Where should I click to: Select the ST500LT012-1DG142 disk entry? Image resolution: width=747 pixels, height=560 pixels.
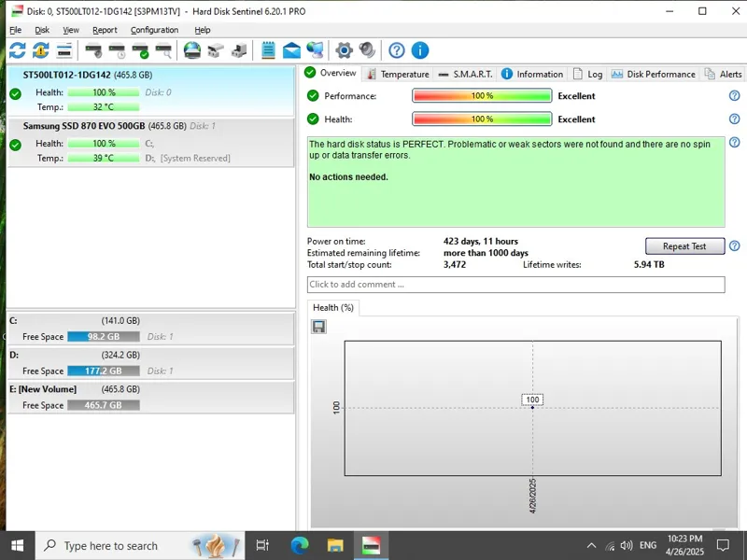[x=151, y=91]
